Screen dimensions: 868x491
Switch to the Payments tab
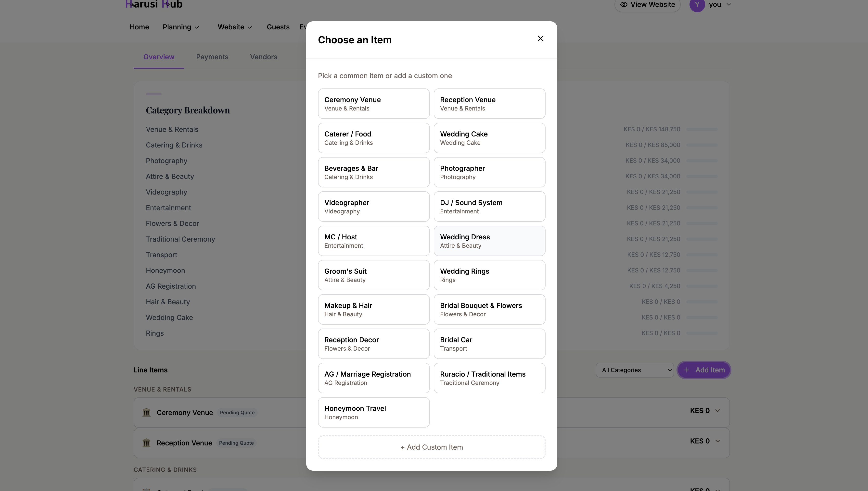[x=212, y=57]
